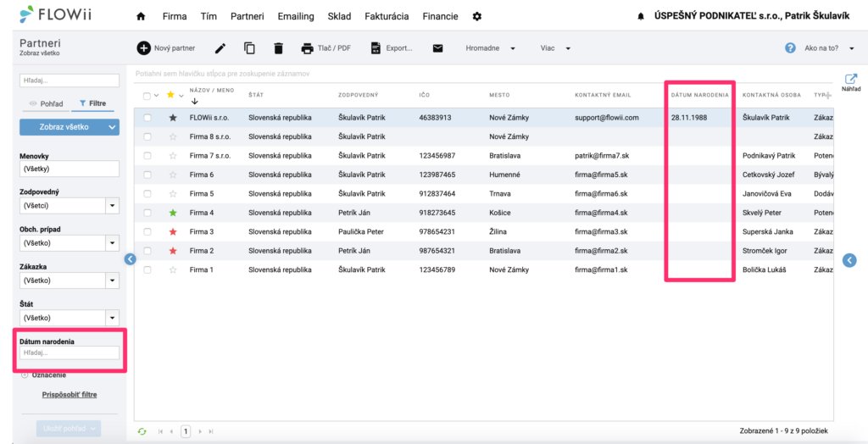Check the Firma 5 row checkbox
This screenshot has width=868, height=444.
coord(147,194)
